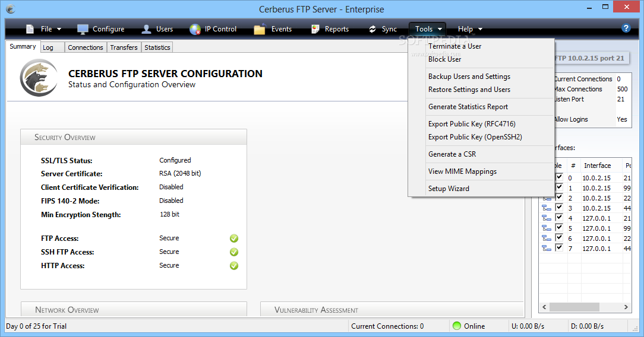The image size is (644, 337).
Task: Click the Reports document icon
Action: (315, 29)
